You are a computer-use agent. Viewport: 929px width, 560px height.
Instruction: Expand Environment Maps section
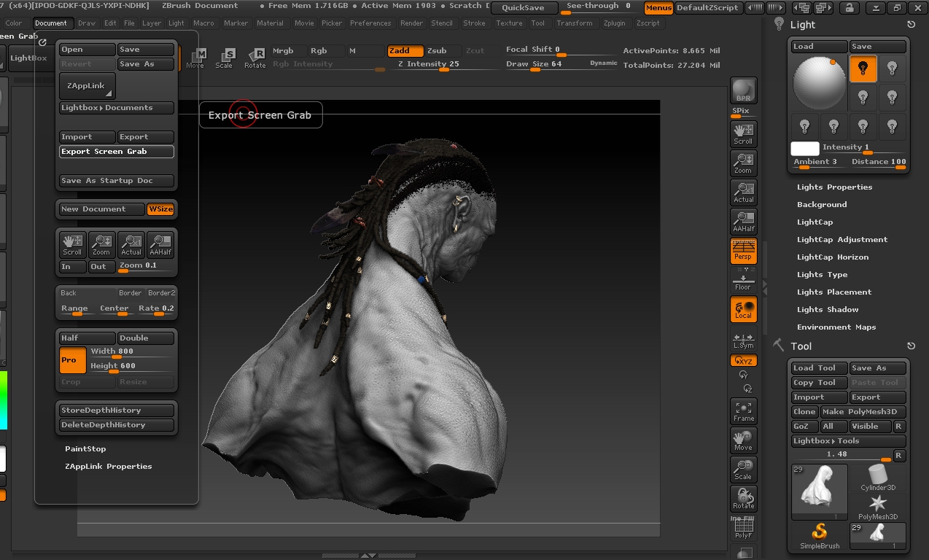coord(836,327)
